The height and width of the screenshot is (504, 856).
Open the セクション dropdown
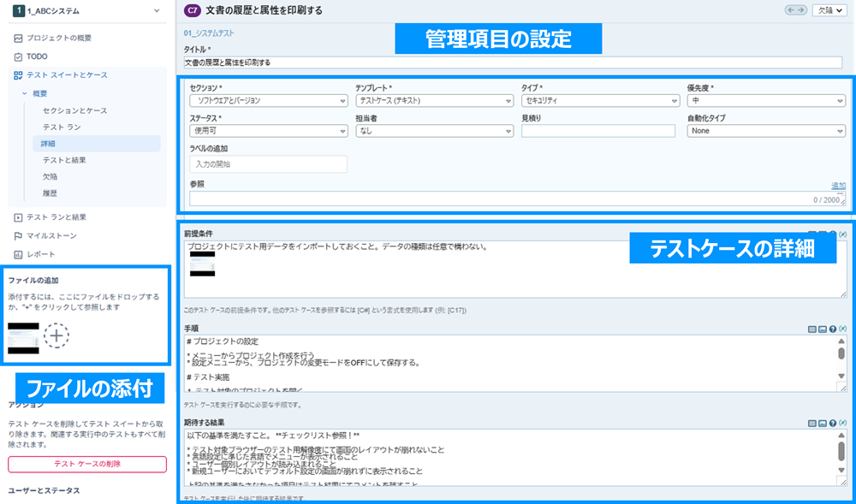(x=269, y=100)
